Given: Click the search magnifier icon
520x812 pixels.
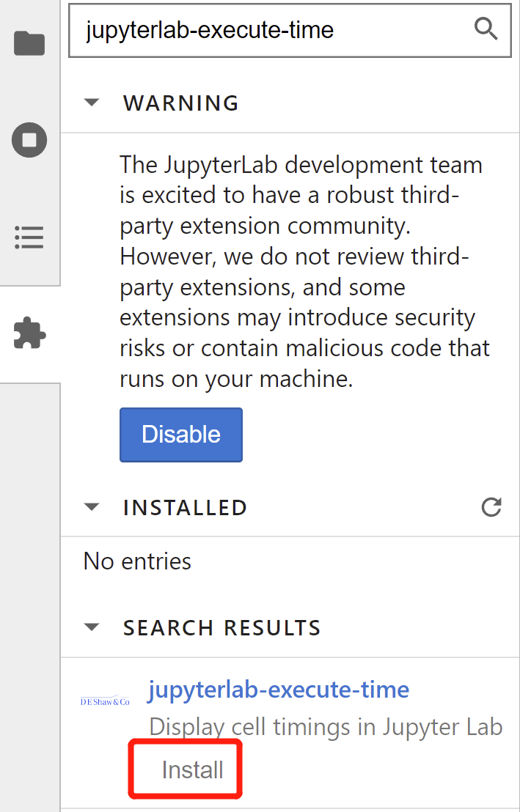Looking at the screenshot, I should pos(485,29).
